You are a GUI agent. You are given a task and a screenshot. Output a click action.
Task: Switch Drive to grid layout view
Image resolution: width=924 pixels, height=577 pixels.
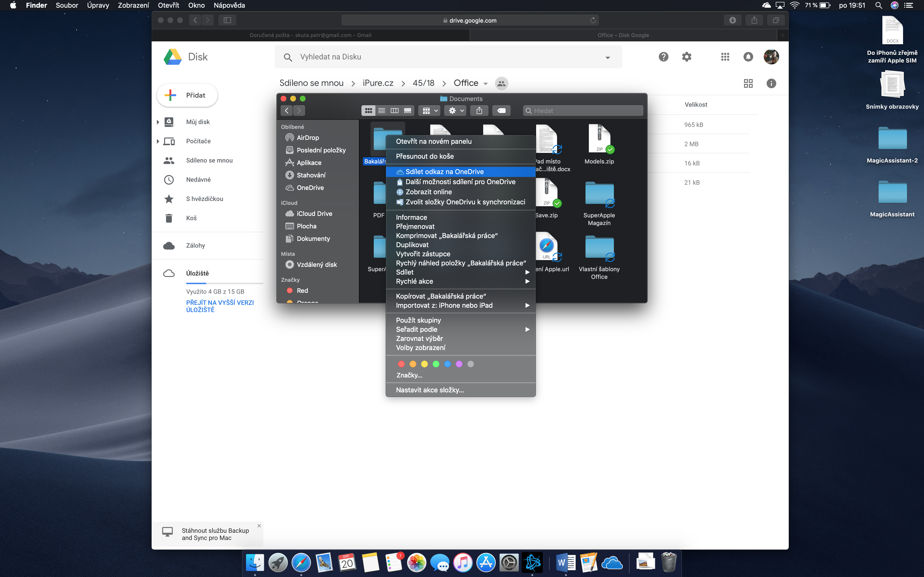[x=748, y=83]
